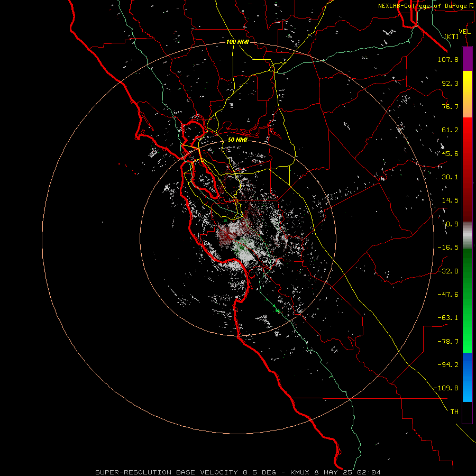Select the purple segment of the velocity scale
The width and height of the screenshot is (476, 476).
[467, 59]
